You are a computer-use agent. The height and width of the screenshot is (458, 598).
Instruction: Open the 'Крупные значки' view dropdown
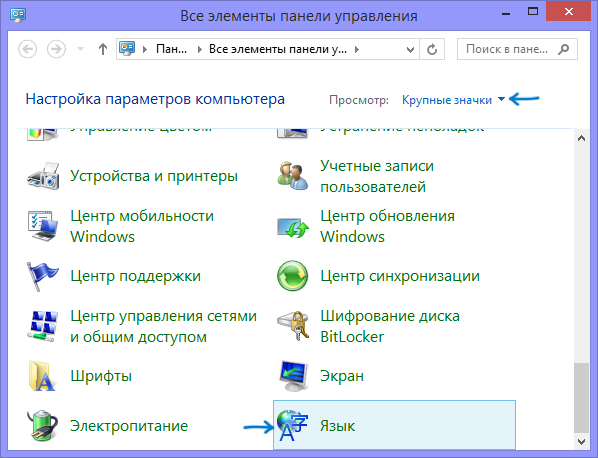453,100
